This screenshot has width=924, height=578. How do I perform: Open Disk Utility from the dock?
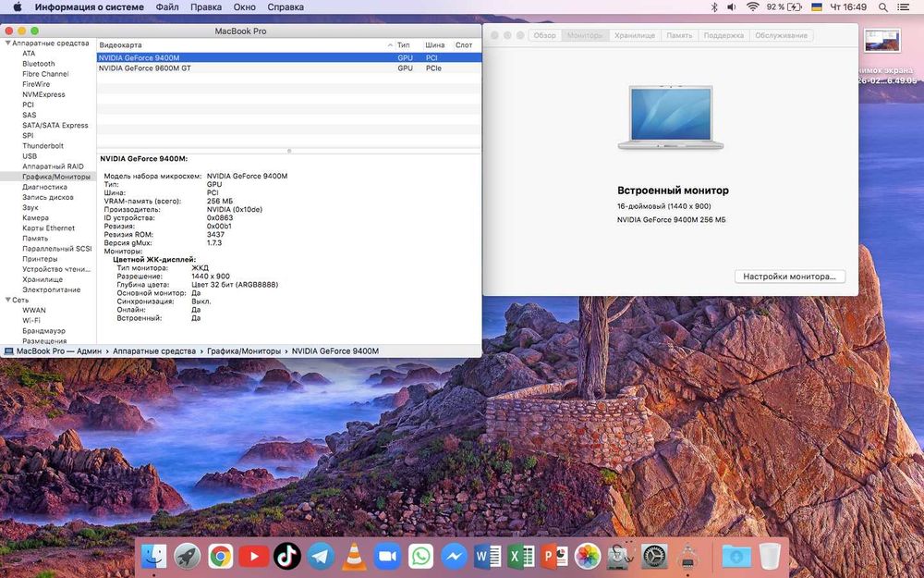click(621, 556)
